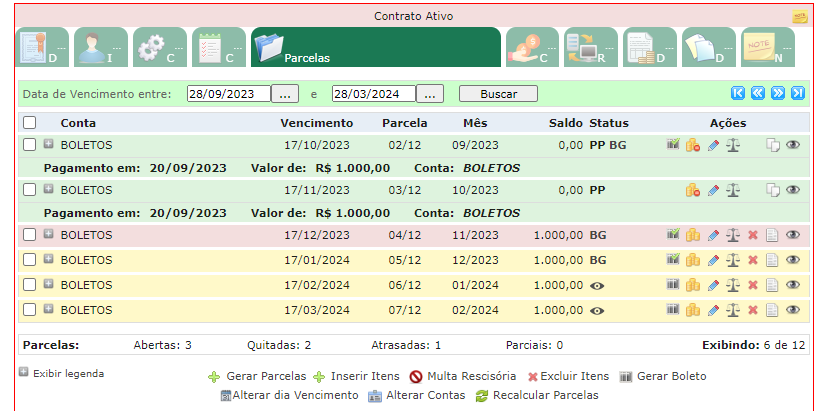Click scales icon for parcela 03/12

tap(733, 190)
